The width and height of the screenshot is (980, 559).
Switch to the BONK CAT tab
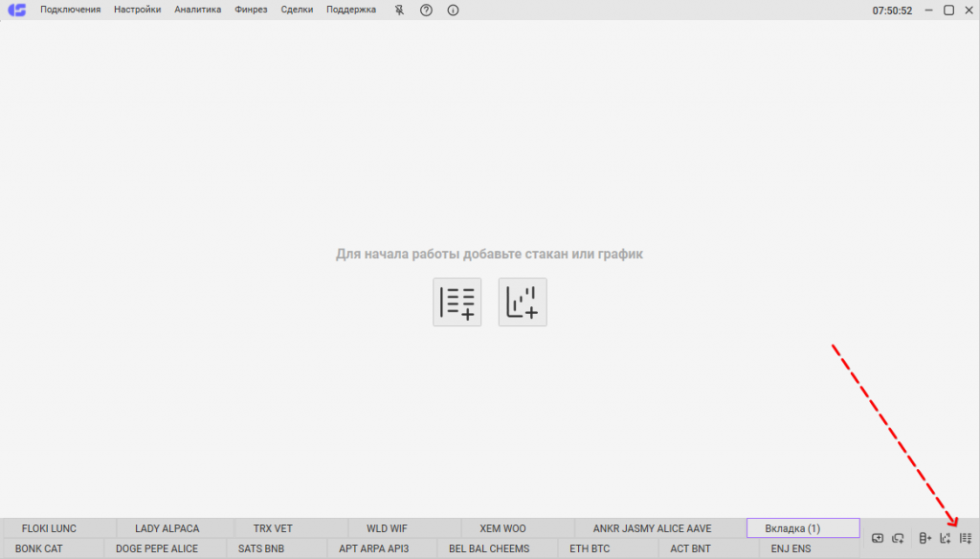click(54, 548)
